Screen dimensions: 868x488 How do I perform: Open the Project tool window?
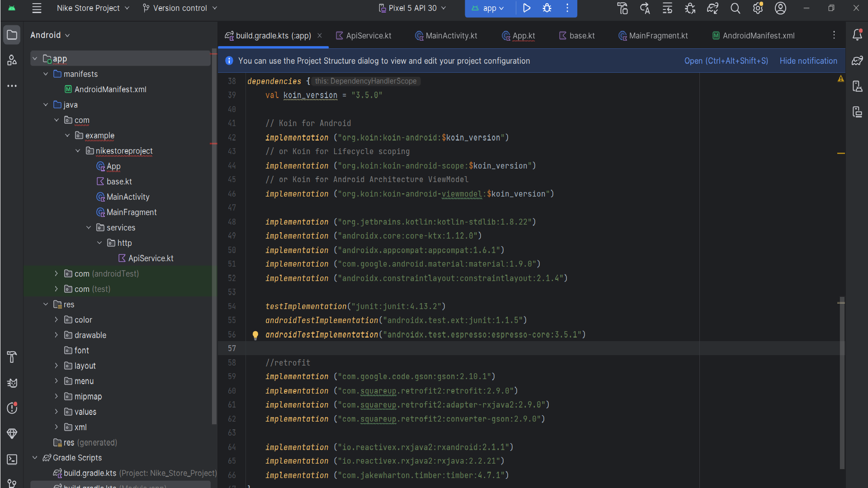point(12,35)
